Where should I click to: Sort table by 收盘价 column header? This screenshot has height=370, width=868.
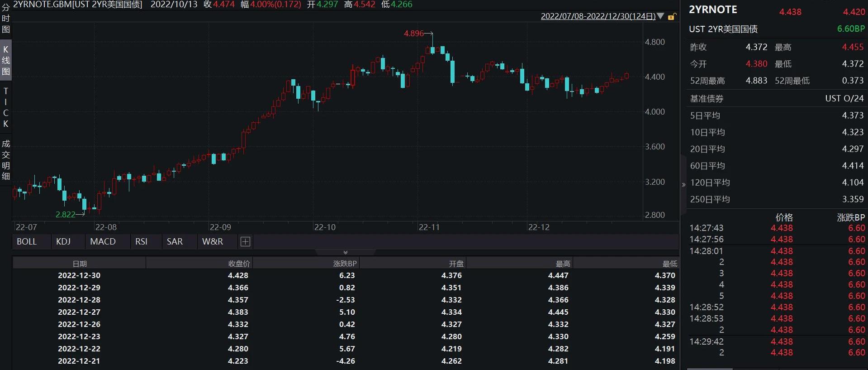coord(239,264)
